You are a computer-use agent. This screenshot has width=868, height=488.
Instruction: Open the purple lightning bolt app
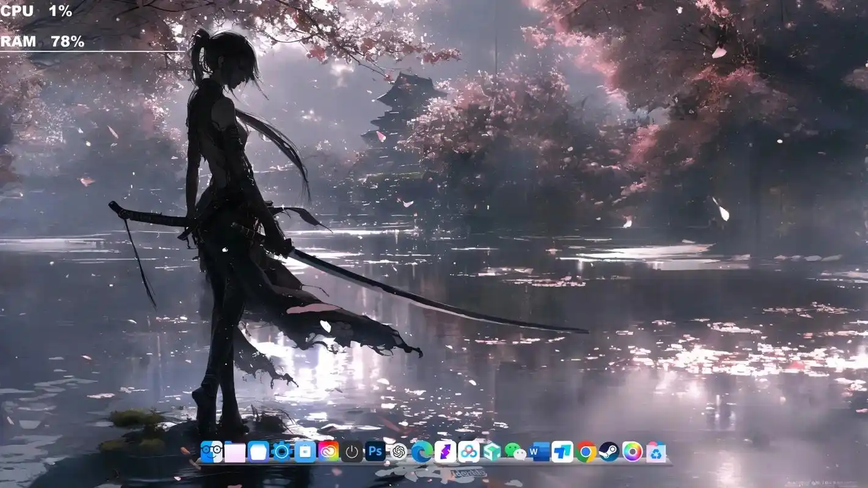pos(445,452)
